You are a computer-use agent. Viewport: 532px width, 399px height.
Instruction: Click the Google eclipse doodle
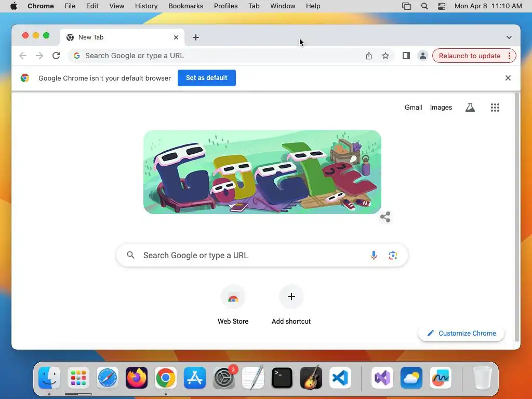(x=262, y=171)
